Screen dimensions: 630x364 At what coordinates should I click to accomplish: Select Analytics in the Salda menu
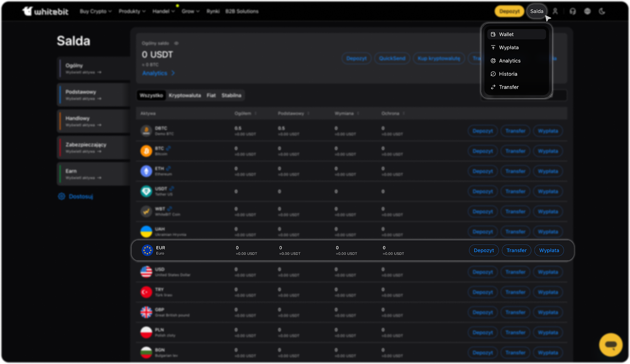(x=510, y=61)
